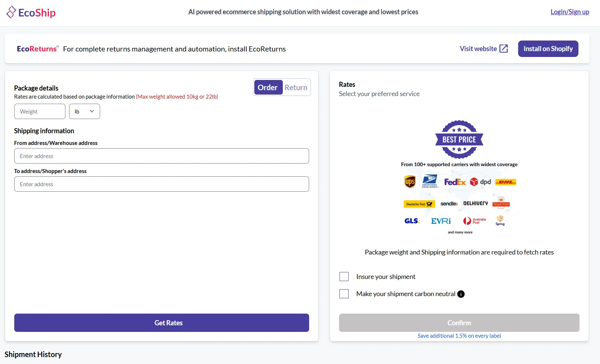600x364 pixels.
Task: Click Install on Shopify button
Action: coord(548,49)
